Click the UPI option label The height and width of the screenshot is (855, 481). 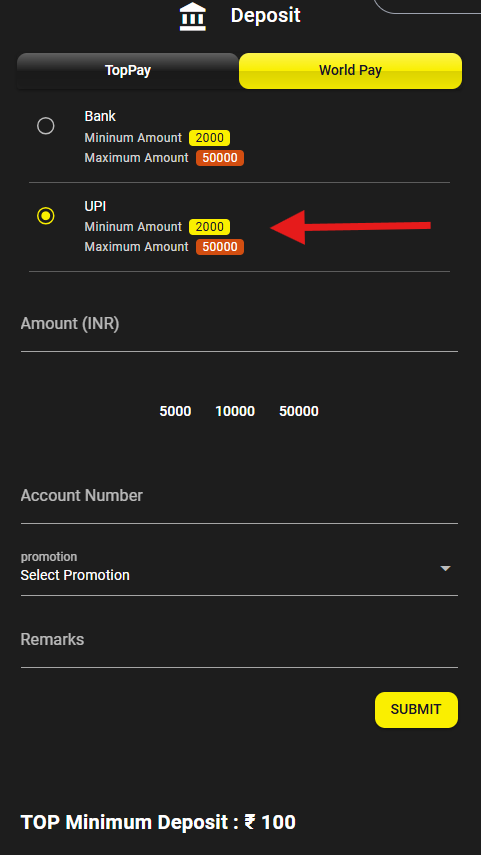click(x=95, y=206)
